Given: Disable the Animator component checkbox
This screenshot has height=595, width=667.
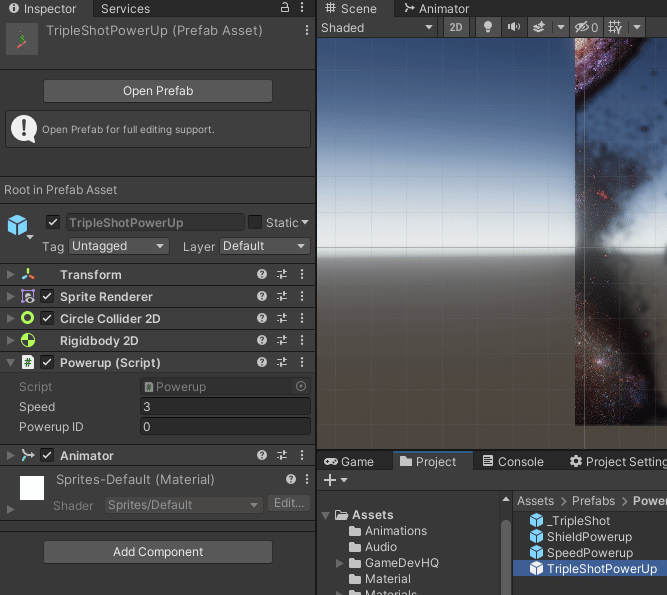Looking at the screenshot, I should [47, 456].
